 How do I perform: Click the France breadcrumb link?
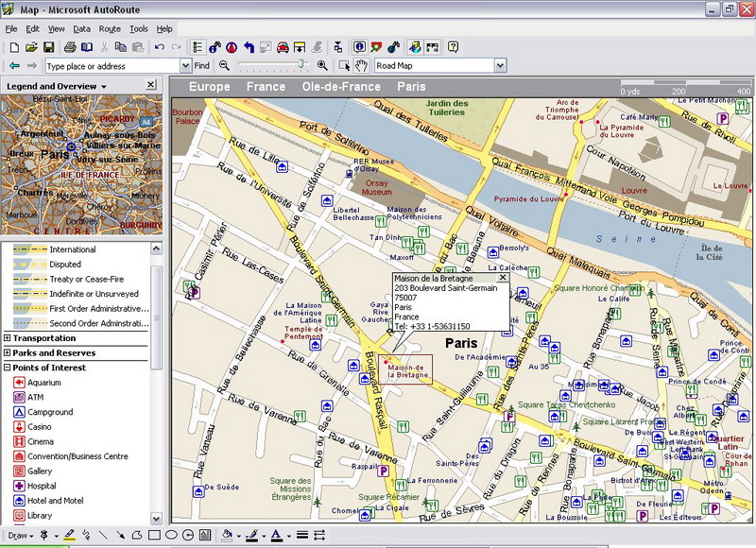tap(266, 87)
